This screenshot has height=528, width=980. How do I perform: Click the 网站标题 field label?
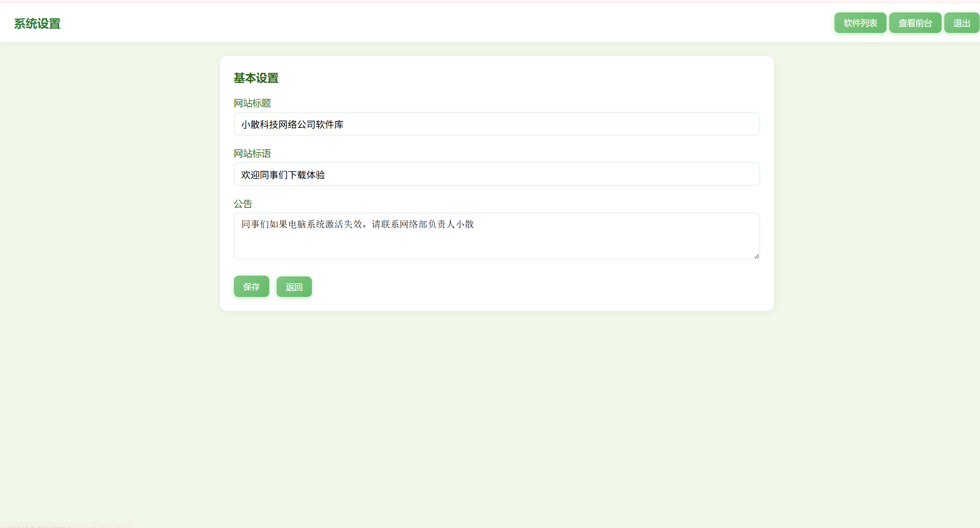coord(252,103)
